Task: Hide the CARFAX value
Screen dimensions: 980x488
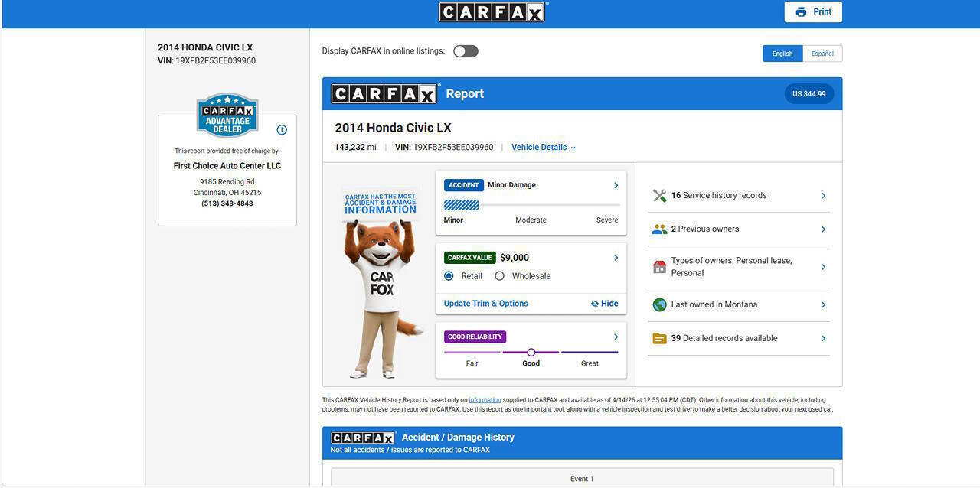Action: 605,304
